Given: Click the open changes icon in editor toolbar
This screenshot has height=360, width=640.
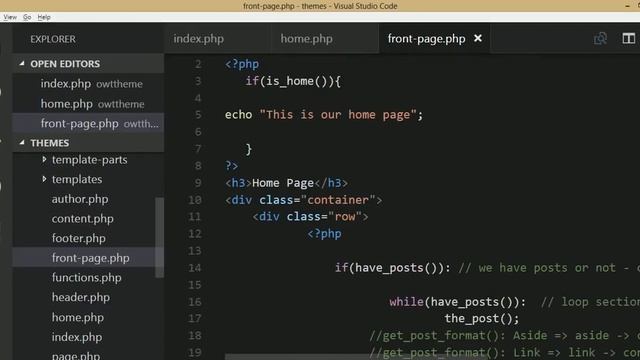Looking at the screenshot, I should tap(600, 39).
